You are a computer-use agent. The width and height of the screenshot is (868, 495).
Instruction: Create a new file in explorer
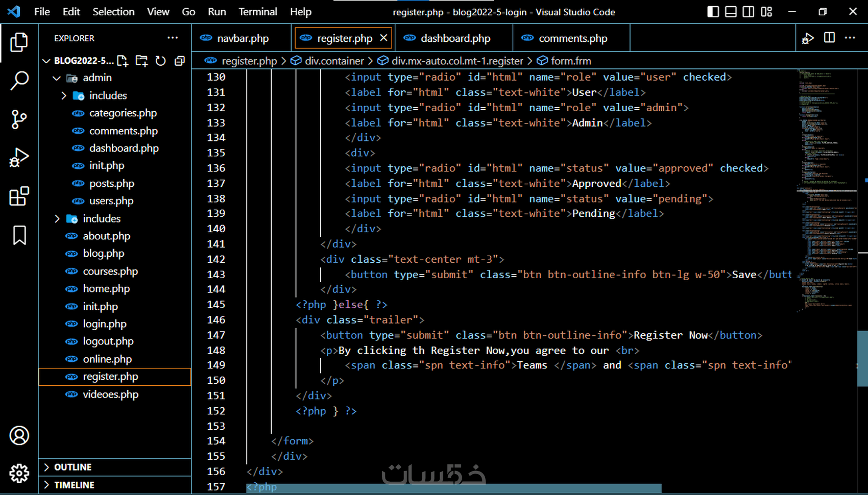(x=123, y=61)
